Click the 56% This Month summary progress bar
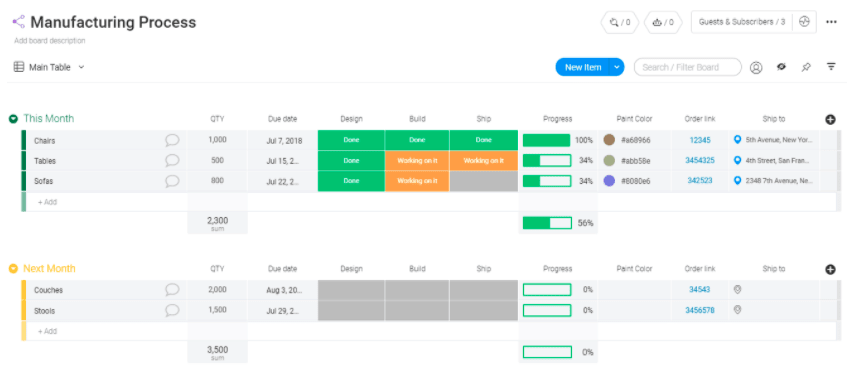 pos(547,223)
